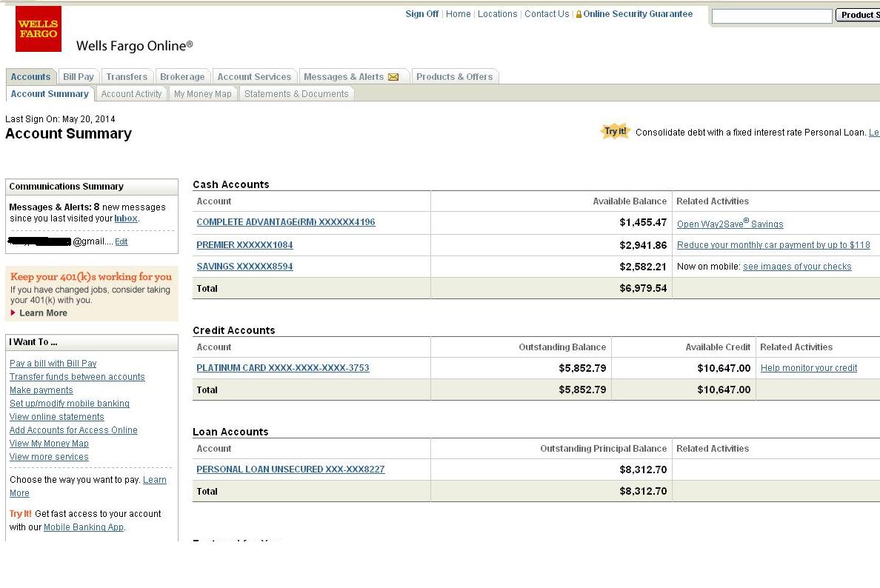Open the Products & Offers tab
The height and width of the screenshot is (588, 880).
(455, 77)
